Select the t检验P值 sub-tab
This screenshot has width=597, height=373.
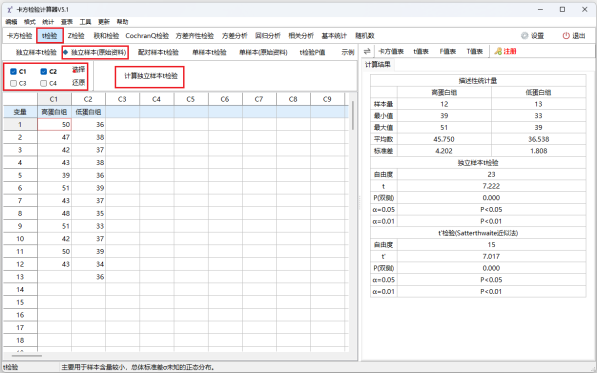point(312,52)
